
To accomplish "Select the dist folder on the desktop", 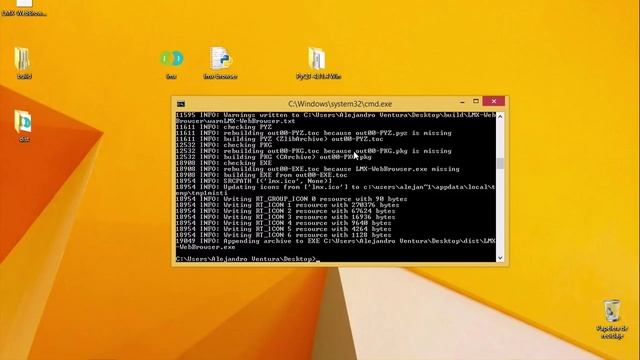I will [23, 126].
